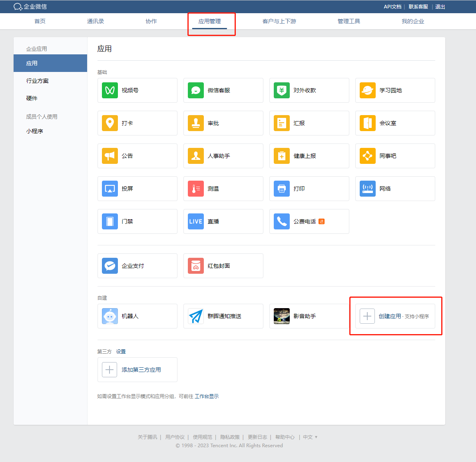
Task: Click the 微信客服 green chat icon
Action: tap(196, 90)
